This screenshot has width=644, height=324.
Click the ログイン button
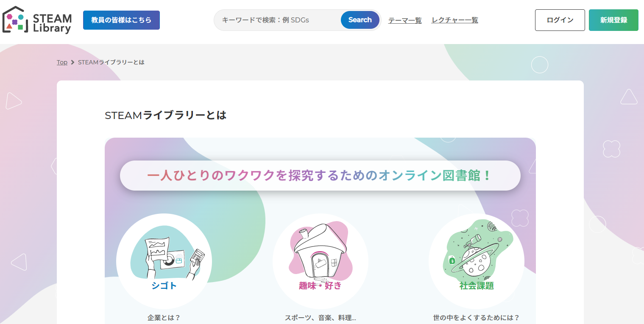pyautogui.click(x=560, y=20)
